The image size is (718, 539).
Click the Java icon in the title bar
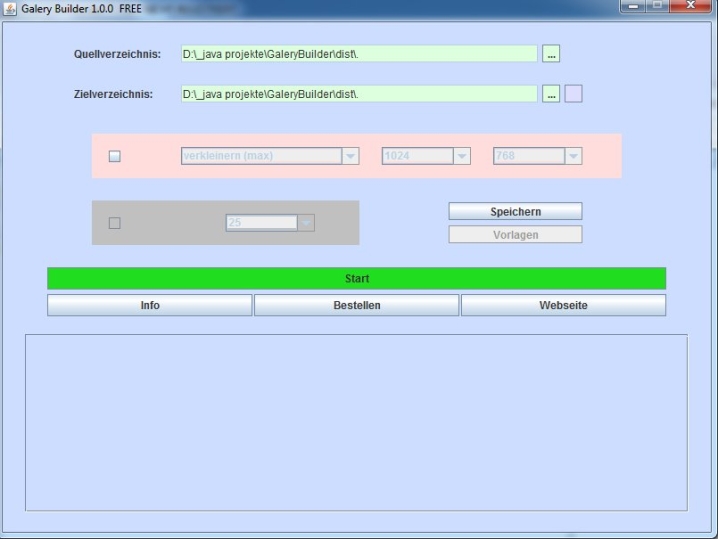pos(10,9)
